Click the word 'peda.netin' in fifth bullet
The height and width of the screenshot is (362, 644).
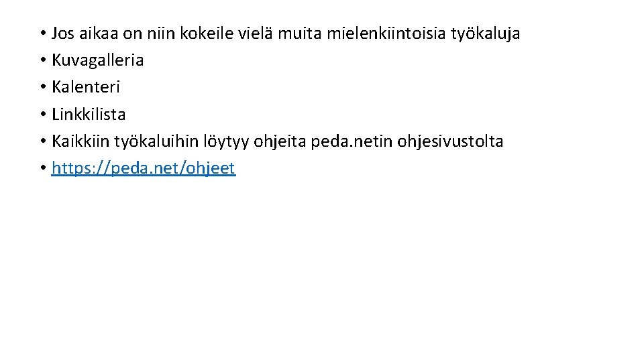tap(351, 142)
